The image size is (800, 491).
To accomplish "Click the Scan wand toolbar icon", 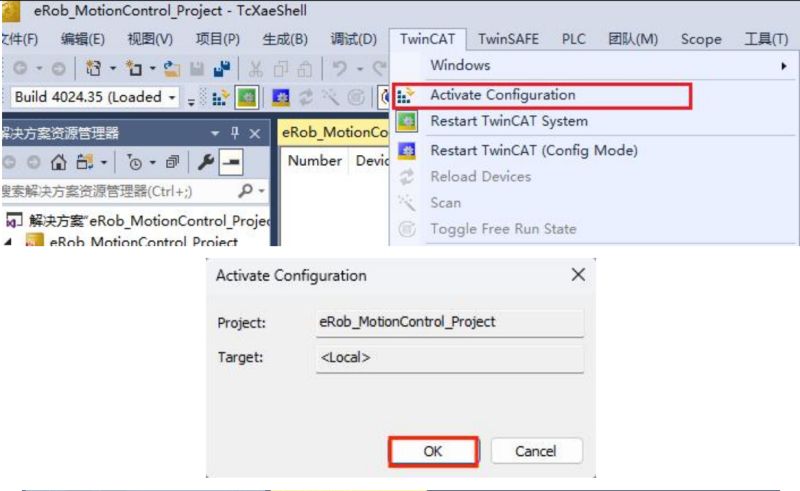I will tap(331, 97).
